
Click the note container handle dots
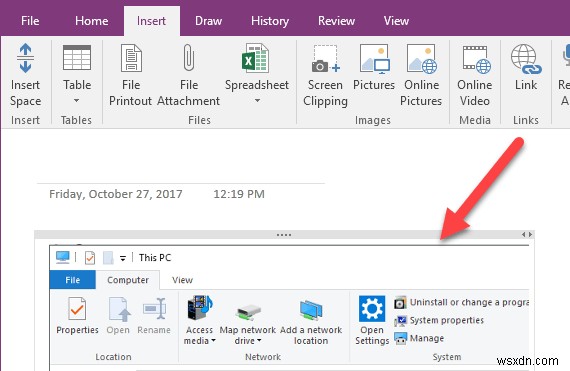(284, 235)
